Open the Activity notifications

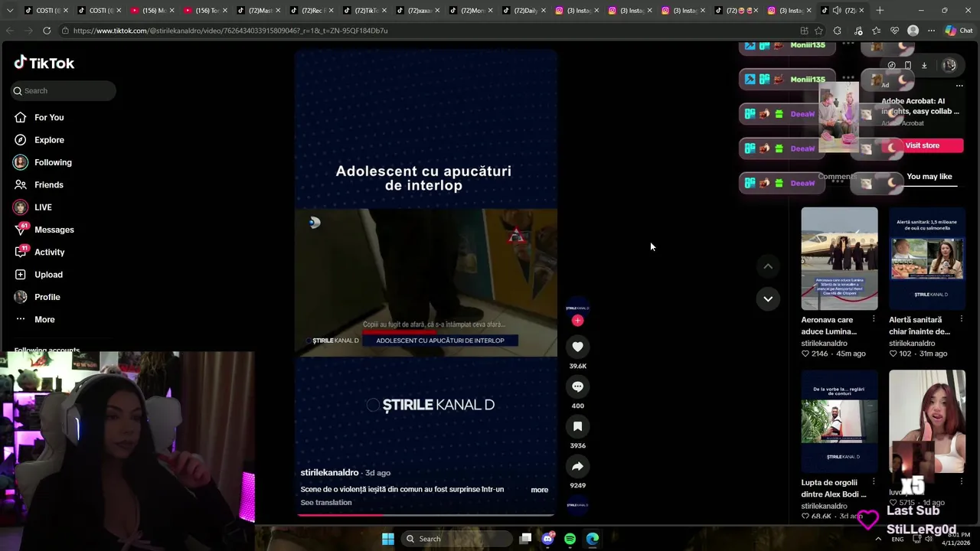click(x=49, y=252)
